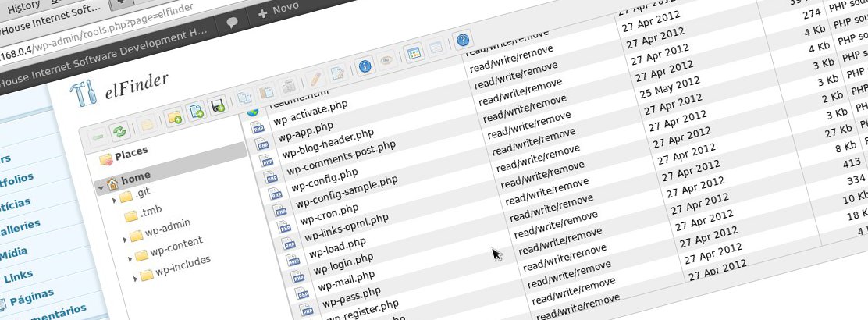This screenshot has width=868, height=320.
Task: Click the browser address bar URL
Action: coord(97,31)
